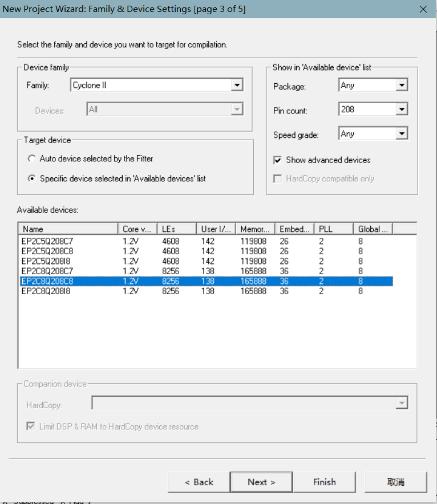Sort by the Core voltage column header
Viewport: 437px width, 504px height.
[137, 229]
